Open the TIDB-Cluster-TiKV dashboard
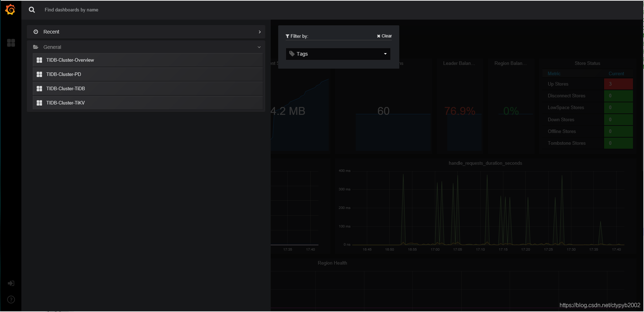Viewport: 644px width, 312px height. click(x=148, y=103)
